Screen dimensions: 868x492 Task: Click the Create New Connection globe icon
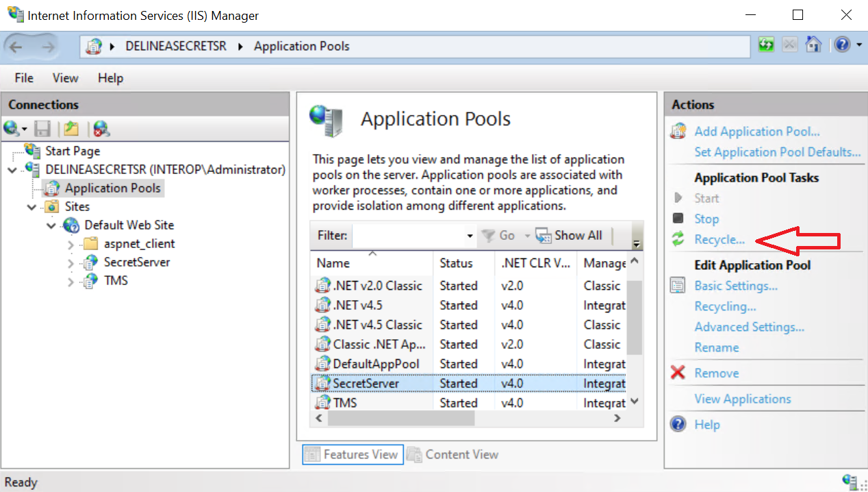[11, 128]
